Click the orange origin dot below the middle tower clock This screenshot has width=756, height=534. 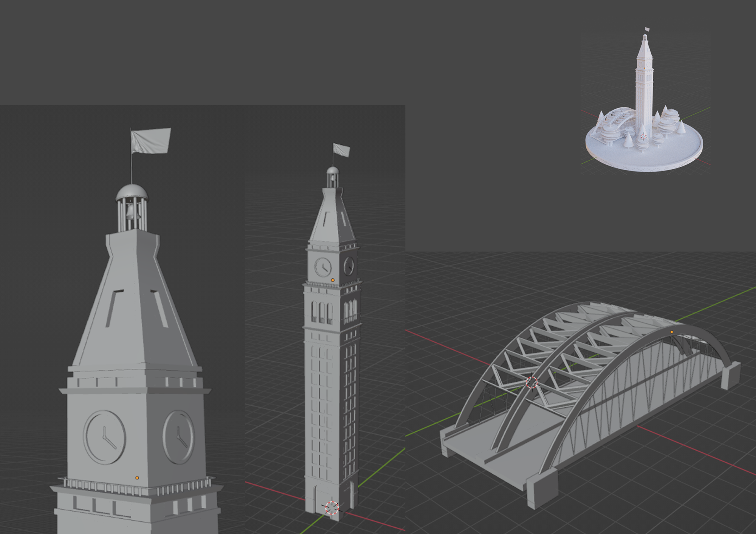(x=333, y=280)
